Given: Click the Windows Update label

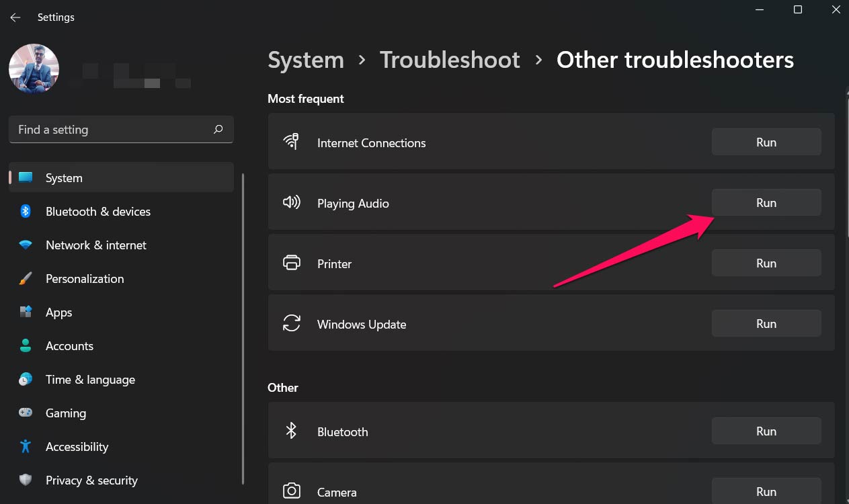Looking at the screenshot, I should point(362,325).
